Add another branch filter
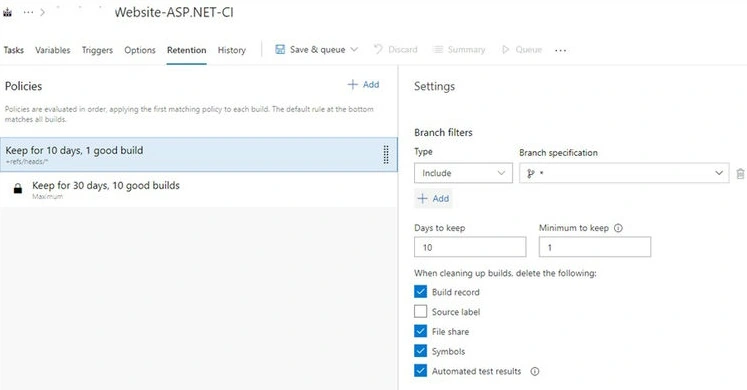Image resolution: width=747 pixels, height=390 pixels. coord(433,199)
